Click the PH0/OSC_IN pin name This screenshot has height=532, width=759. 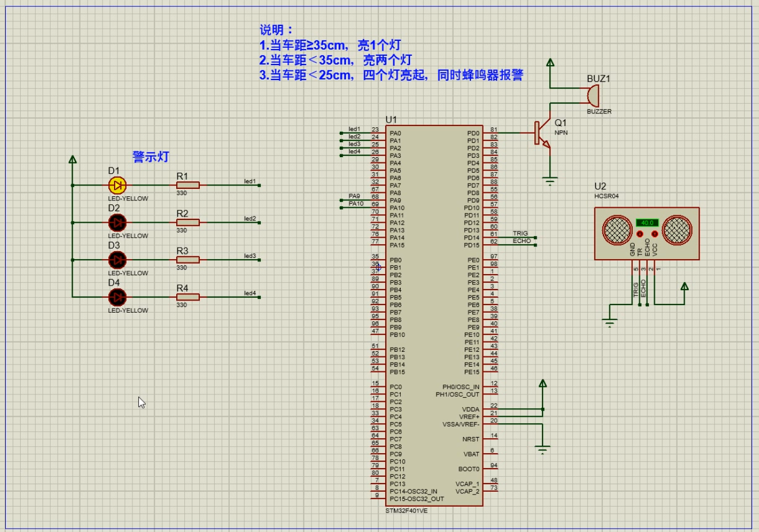(x=461, y=387)
